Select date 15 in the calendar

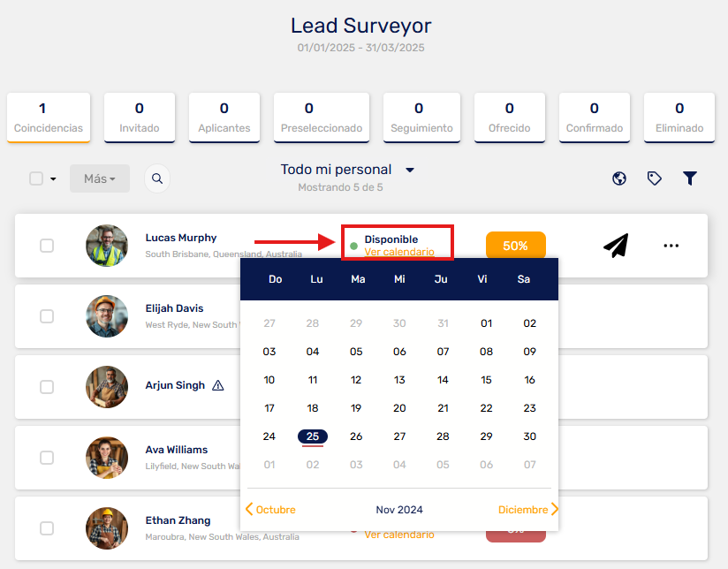(486, 380)
